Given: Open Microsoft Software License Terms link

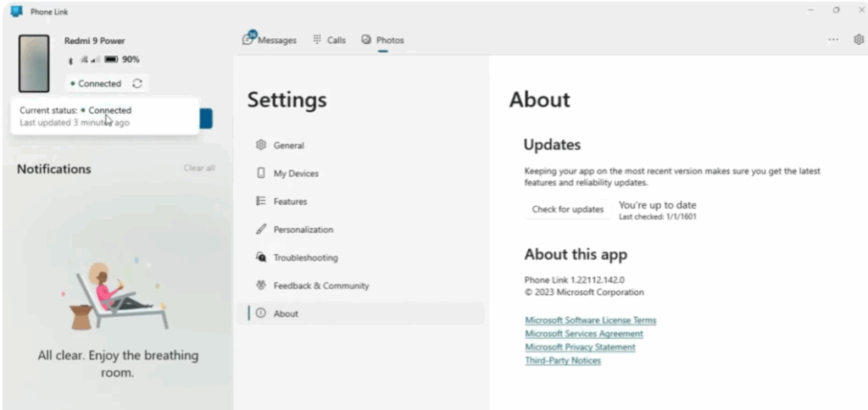Looking at the screenshot, I should tap(590, 320).
